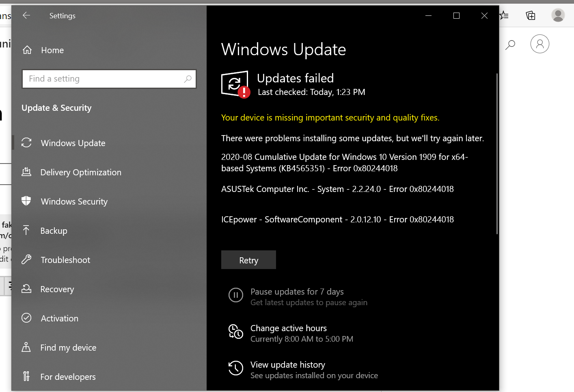Viewport: 574px width, 392px height.
Task: Click the For developers tools icon
Action: 26,376
